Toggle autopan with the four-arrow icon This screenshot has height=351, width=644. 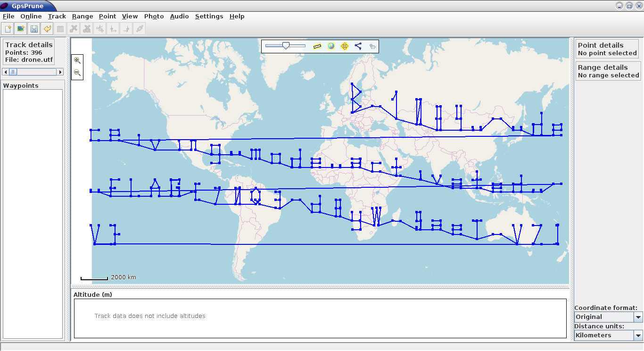345,46
